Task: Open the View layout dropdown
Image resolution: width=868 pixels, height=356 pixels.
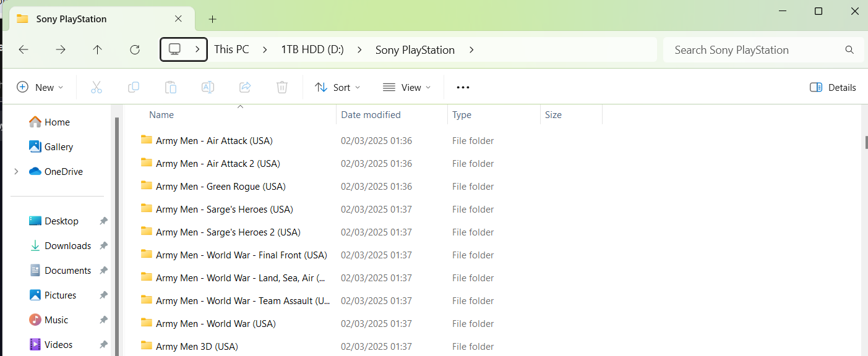Action: point(406,87)
